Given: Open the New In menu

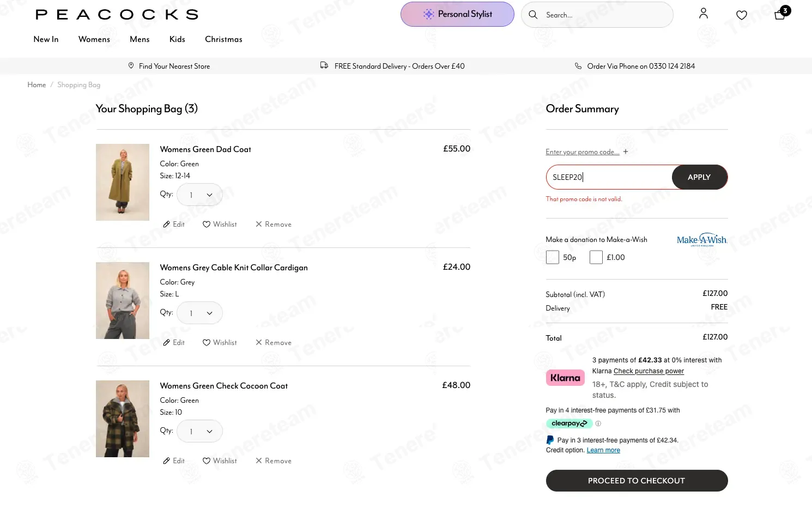Looking at the screenshot, I should click(x=46, y=39).
